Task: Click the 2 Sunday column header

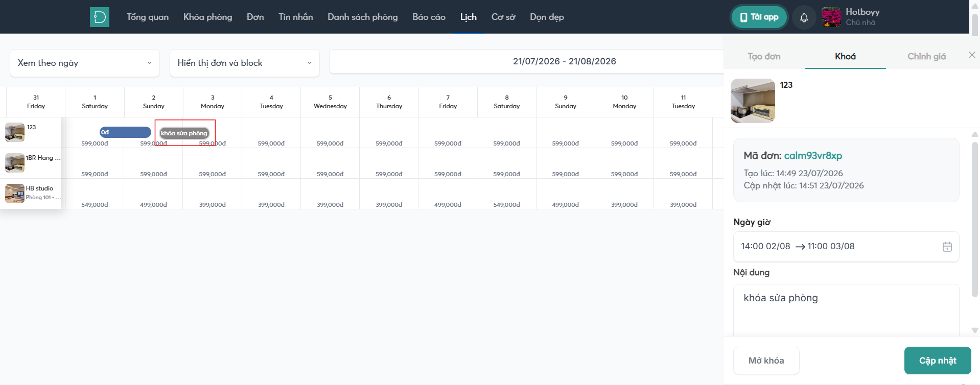Action: pyautogui.click(x=154, y=102)
